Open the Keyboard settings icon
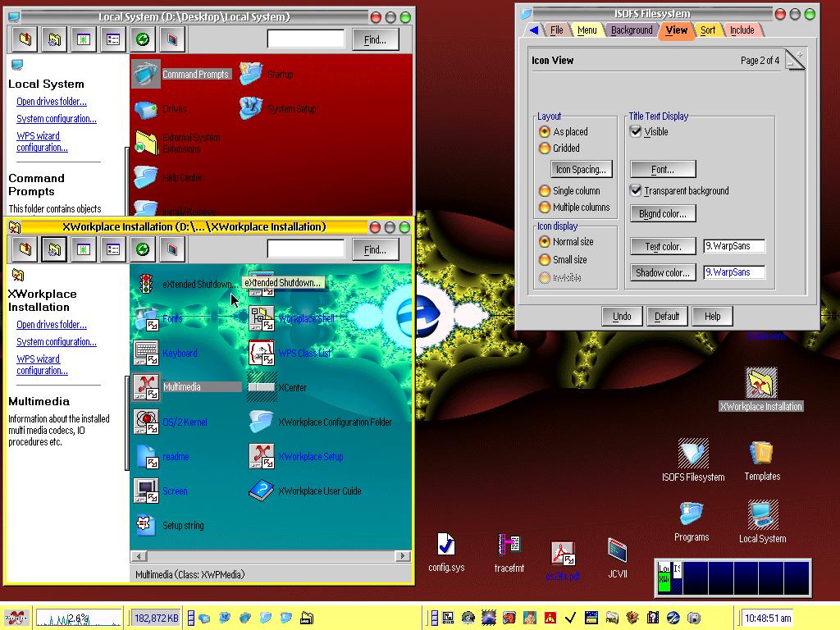 click(147, 353)
